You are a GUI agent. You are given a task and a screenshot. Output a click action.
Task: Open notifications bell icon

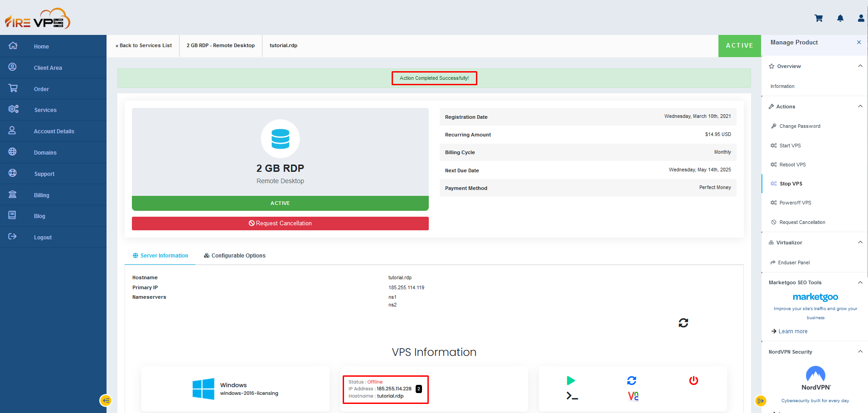[x=840, y=18]
